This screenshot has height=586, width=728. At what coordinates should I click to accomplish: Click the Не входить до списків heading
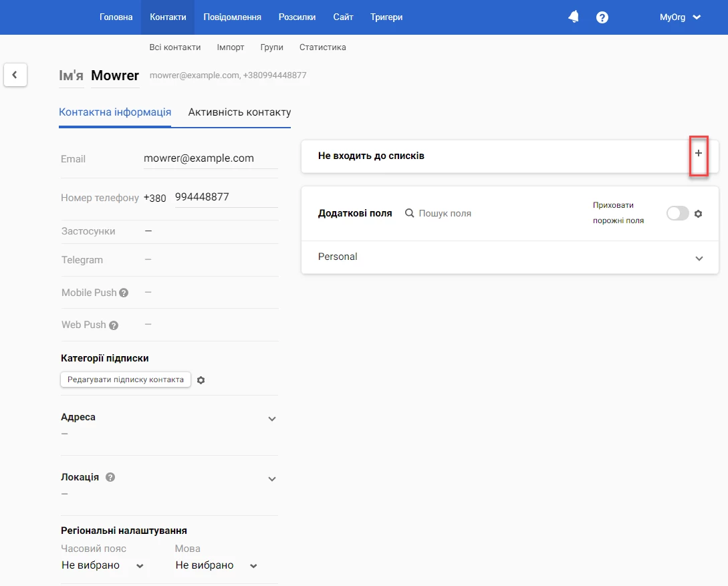tap(371, 156)
